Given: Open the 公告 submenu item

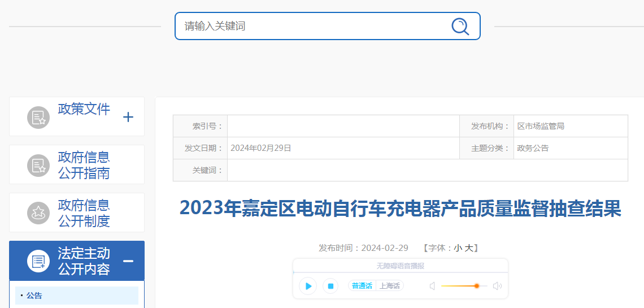Looking at the screenshot, I should [77, 296].
